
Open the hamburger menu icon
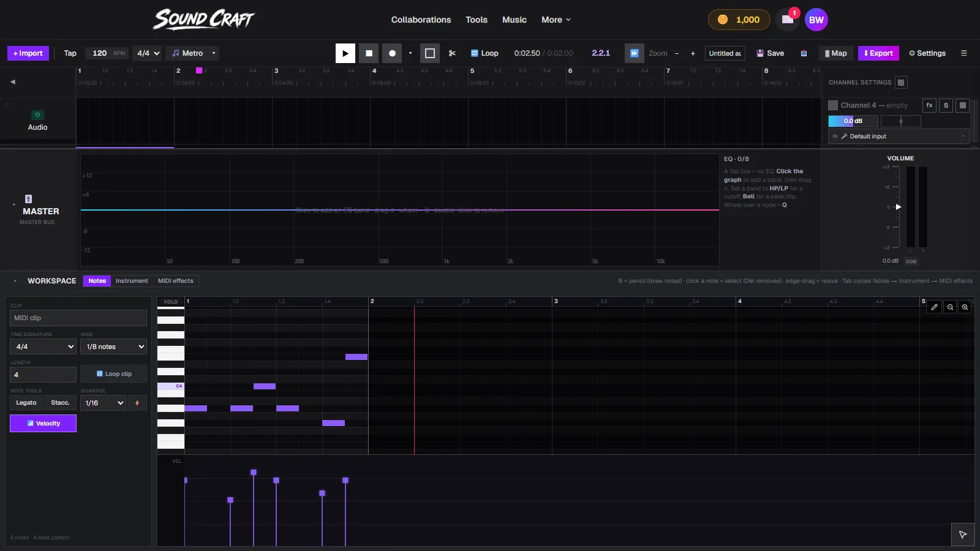tap(964, 53)
